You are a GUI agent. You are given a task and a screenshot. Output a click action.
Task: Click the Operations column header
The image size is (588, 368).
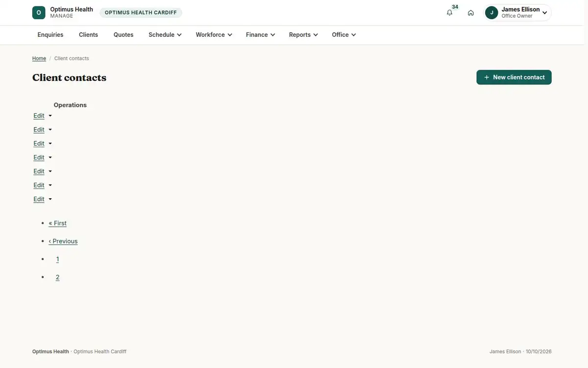70,105
